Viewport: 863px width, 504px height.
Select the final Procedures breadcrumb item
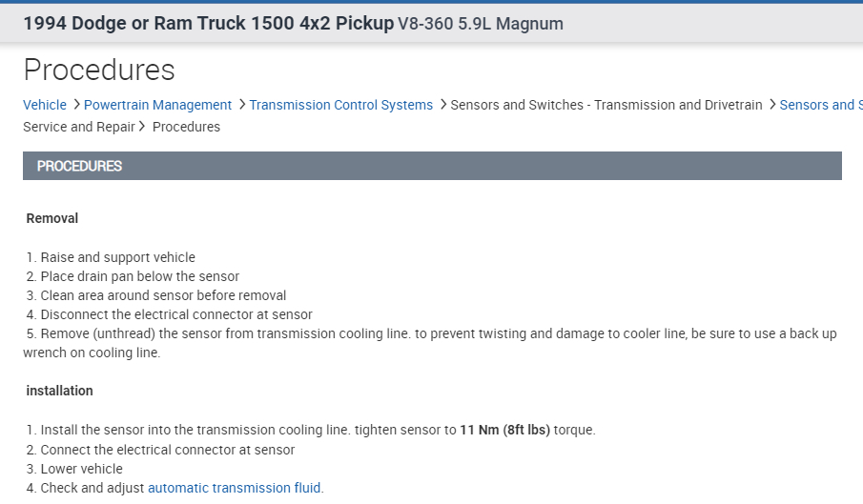coord(186,127)
